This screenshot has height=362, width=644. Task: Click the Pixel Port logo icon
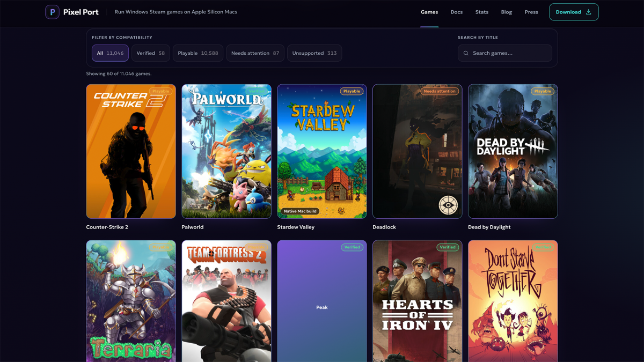tap(52, 12)
